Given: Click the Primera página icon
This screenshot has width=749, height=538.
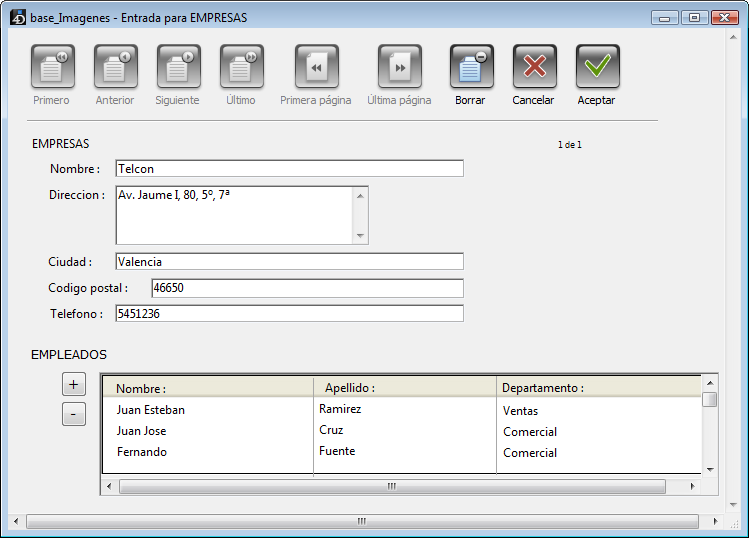Looking at the screenshot, I should click(316, 67).
